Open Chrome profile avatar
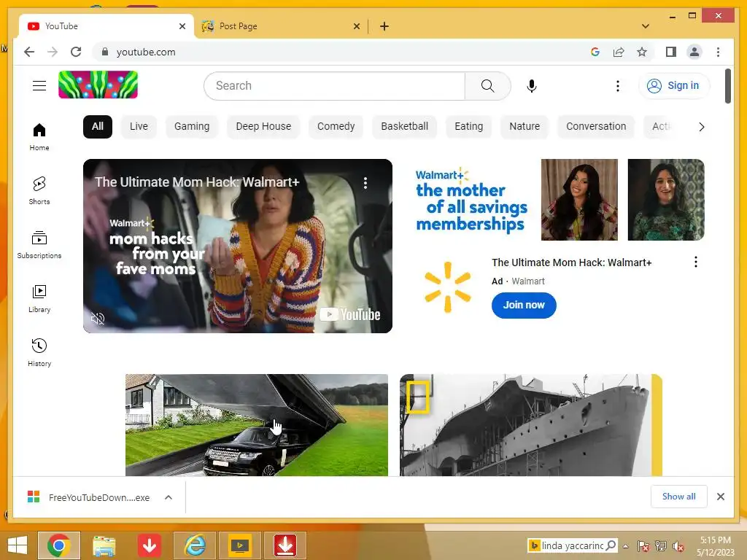 pos(694,52)
